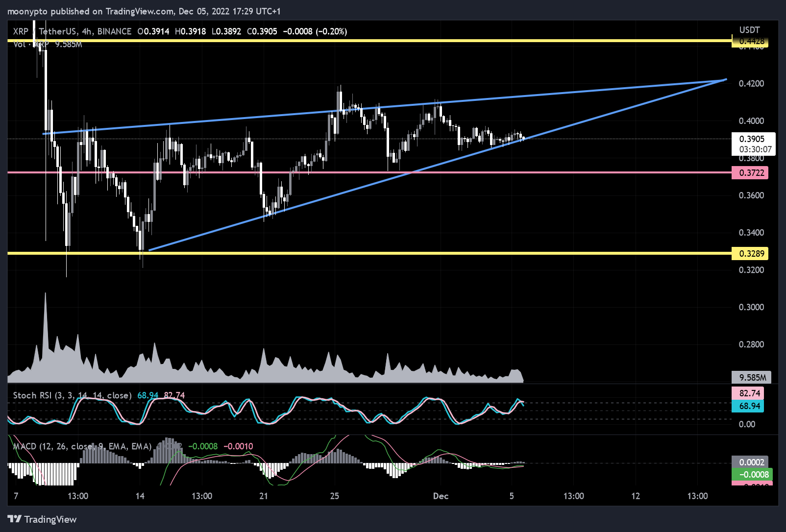The image size is (786, 532).
Task: Click the 25 date label on time axis
Action: click(335, 496)
